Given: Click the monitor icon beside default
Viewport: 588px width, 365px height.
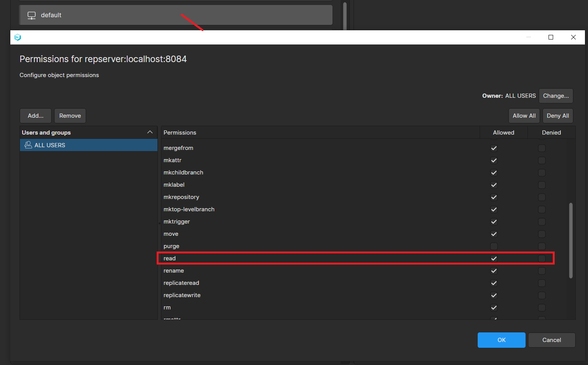Looking at the screenshot, I should pos(31,15).
